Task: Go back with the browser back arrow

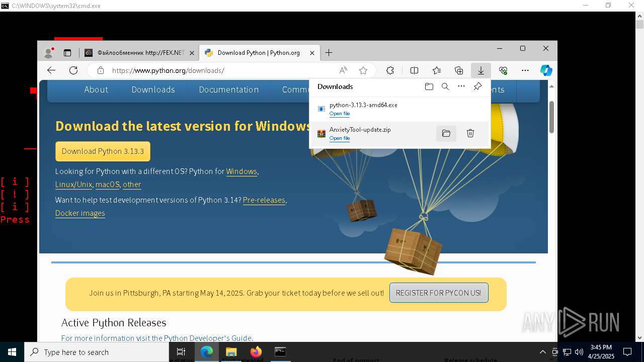Action: (51, 70)
